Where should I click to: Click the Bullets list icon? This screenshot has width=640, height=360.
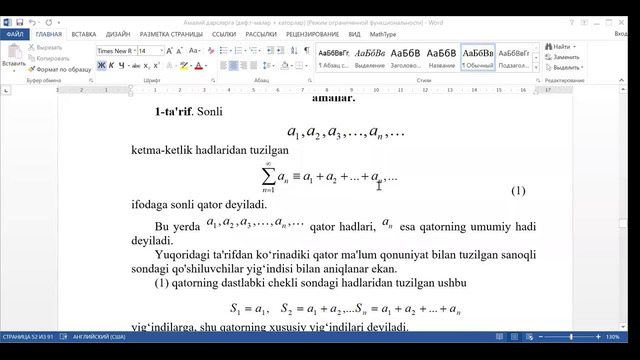[x=223, y=51]
